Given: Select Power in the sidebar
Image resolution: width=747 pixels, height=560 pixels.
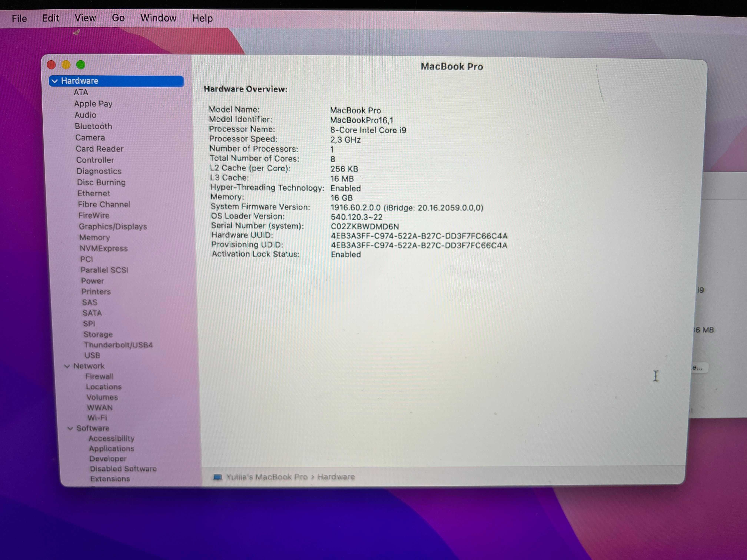Looking at the screenshot, I should 92,281.
